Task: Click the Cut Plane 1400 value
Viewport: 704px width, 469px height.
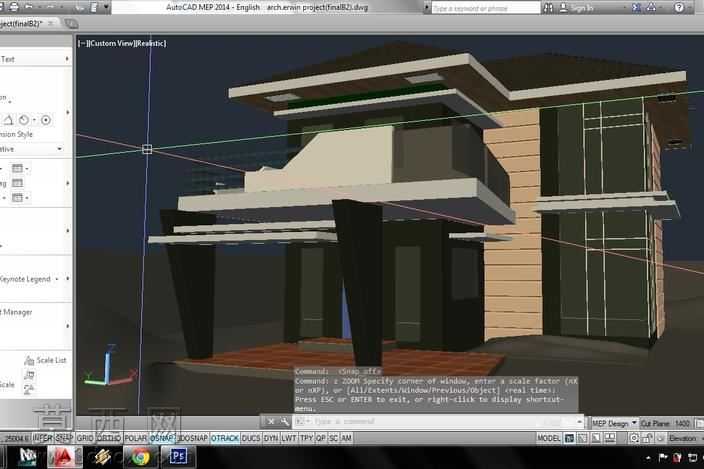Action: click(x=682, y=423)
